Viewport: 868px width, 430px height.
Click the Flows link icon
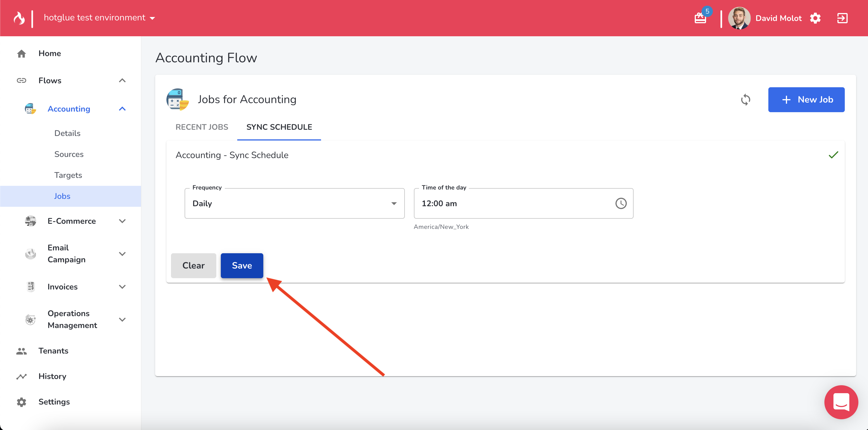[x=22, y=81]
